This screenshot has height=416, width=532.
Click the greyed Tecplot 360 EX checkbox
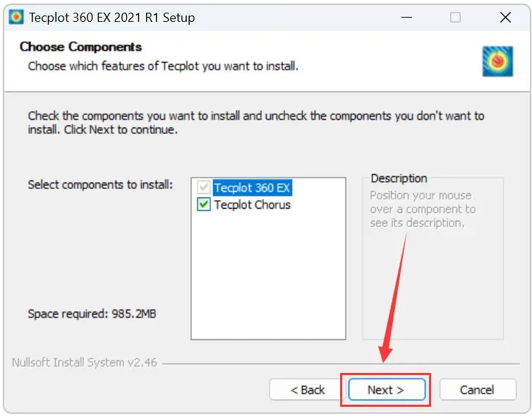pyautogui.click(x=204, y=188)
